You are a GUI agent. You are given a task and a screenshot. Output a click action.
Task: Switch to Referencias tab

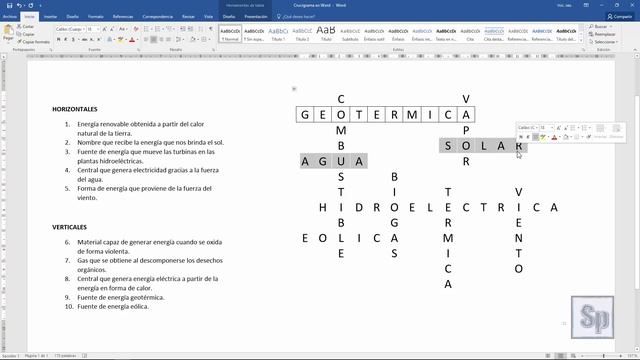tap(123, 17)
